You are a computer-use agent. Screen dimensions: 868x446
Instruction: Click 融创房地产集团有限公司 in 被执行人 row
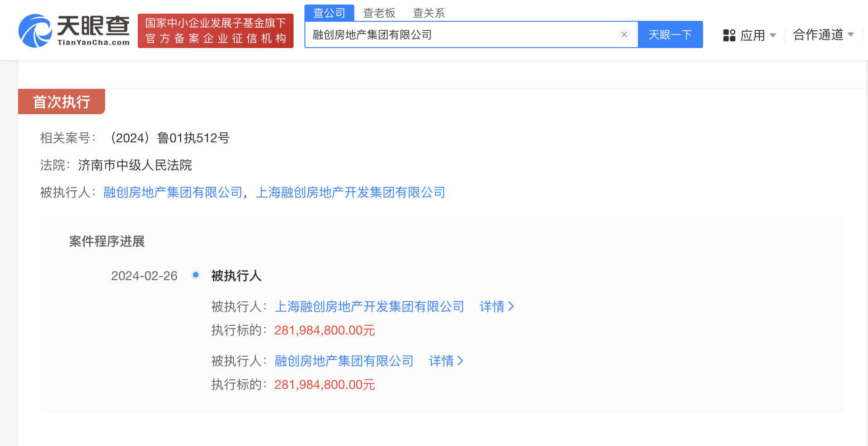(174, 192)
